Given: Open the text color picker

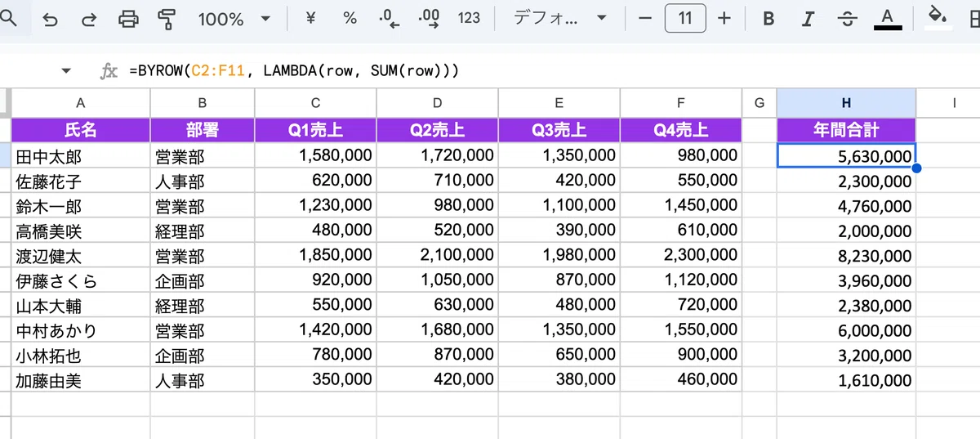Looking at the screenshot, I should click(888, 19).
